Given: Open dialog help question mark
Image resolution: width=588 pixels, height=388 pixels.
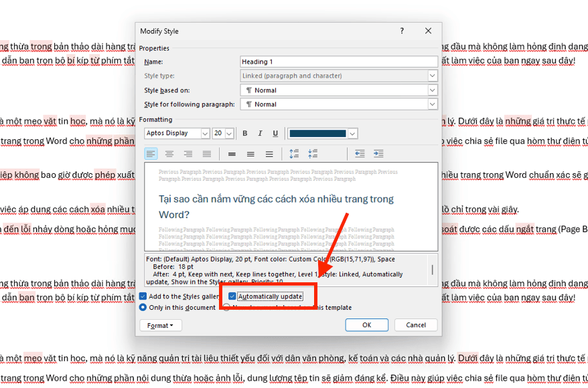Looking at the screenshot, I should point(402,31).
